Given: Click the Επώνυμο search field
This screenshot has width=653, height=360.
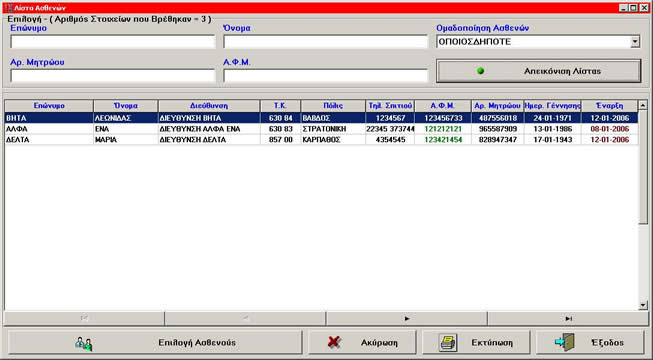Looking at the screenshot, I should 112,42.
